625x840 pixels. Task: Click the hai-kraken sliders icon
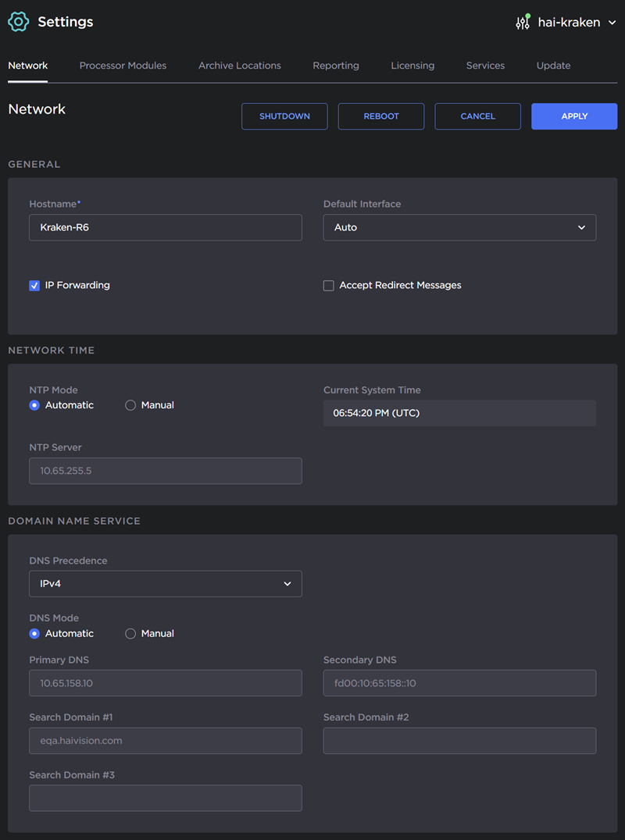(x=523, y=23)
